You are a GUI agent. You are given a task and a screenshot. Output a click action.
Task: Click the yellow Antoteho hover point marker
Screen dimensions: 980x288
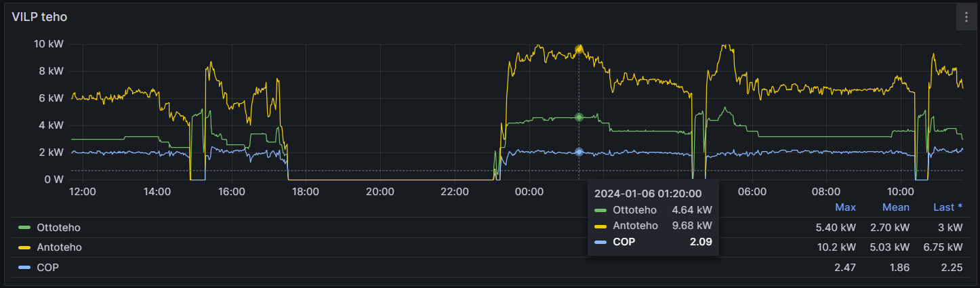click(x=579, y=49)
